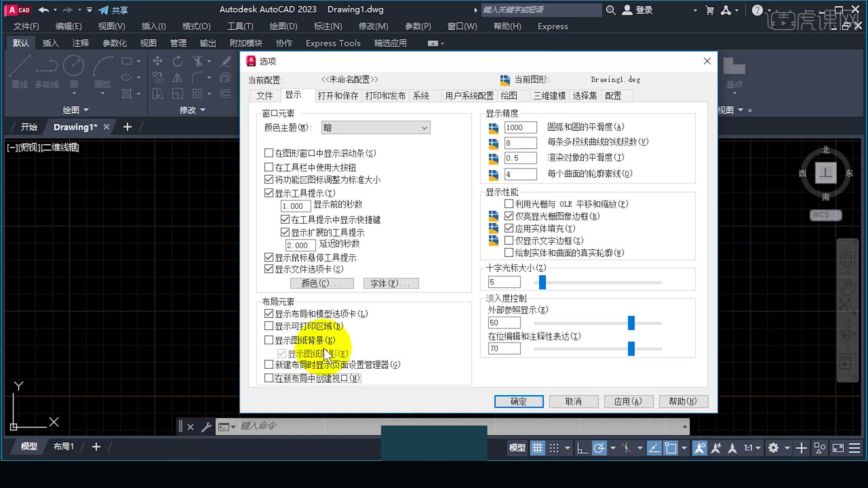Open the Annotate (注释) ribbon tab
This screenshot has height=488, width=868.
click(x=80, y=43)
